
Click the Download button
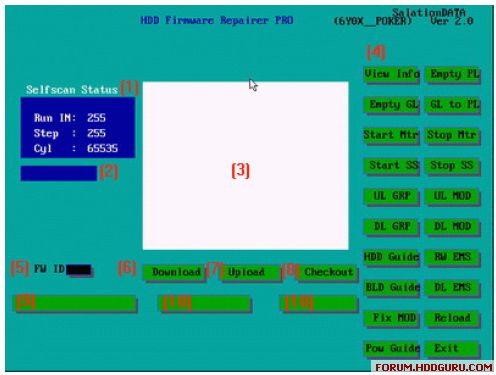click(x=174, y=272)
